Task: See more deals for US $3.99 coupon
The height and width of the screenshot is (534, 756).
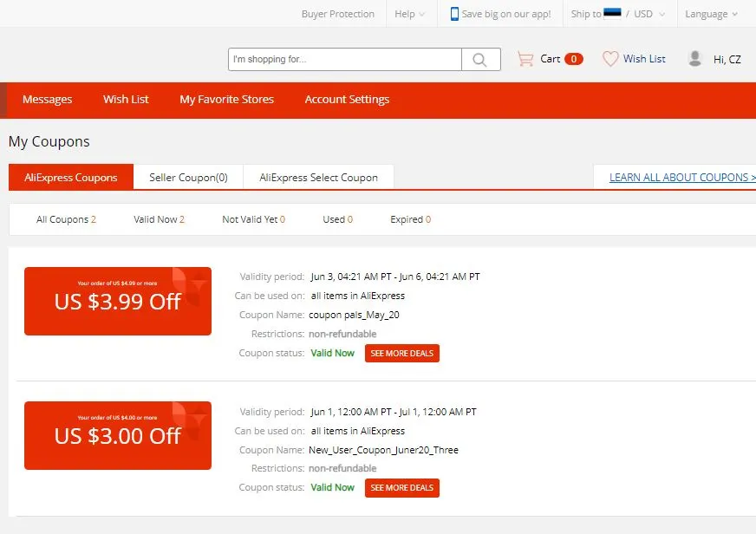Action: [x=402, y=354]
